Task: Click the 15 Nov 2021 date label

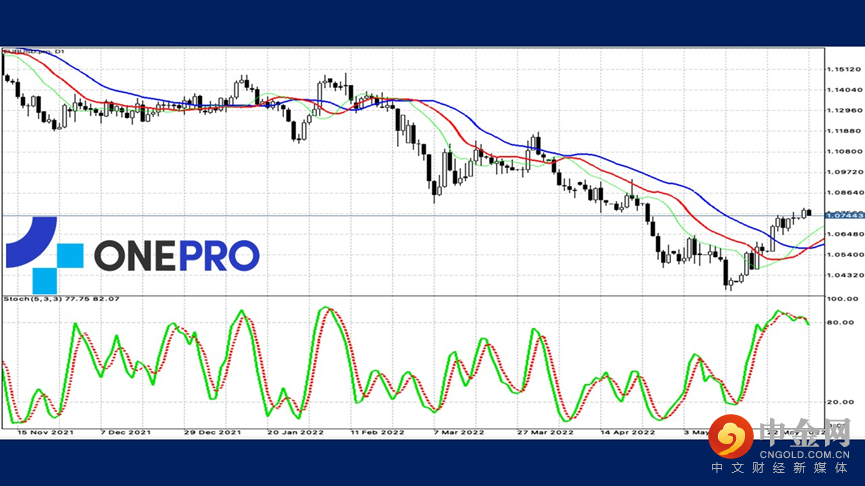Action: point(45,432)
